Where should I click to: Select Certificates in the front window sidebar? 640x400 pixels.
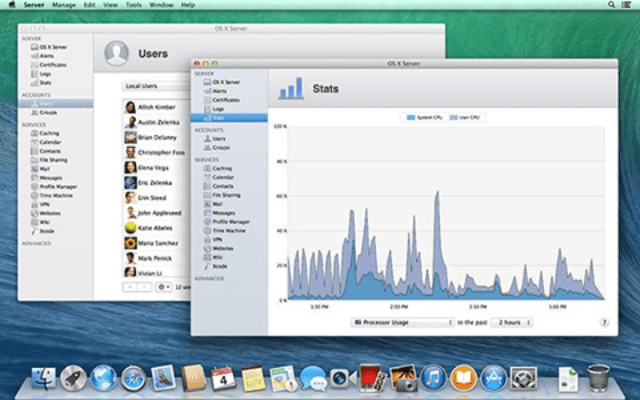[x=225, y=100]
